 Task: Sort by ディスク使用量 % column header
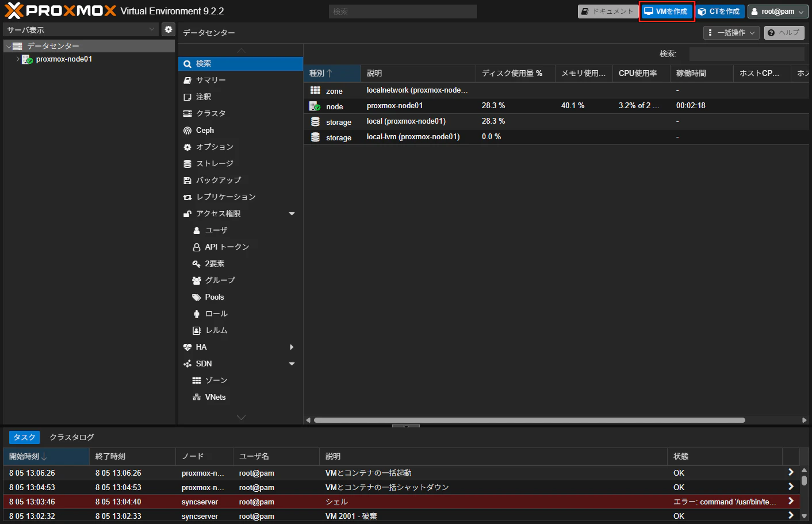pos(515,73)
